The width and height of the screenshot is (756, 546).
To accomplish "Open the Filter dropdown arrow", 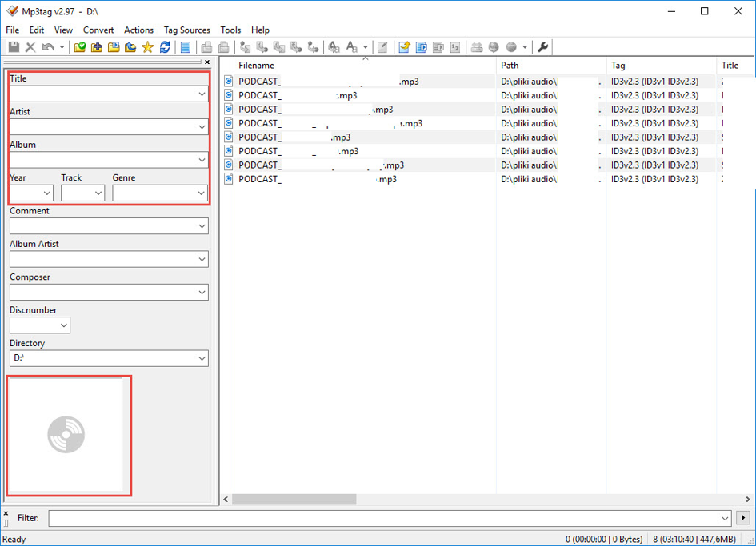I will [x=725, y=519].
